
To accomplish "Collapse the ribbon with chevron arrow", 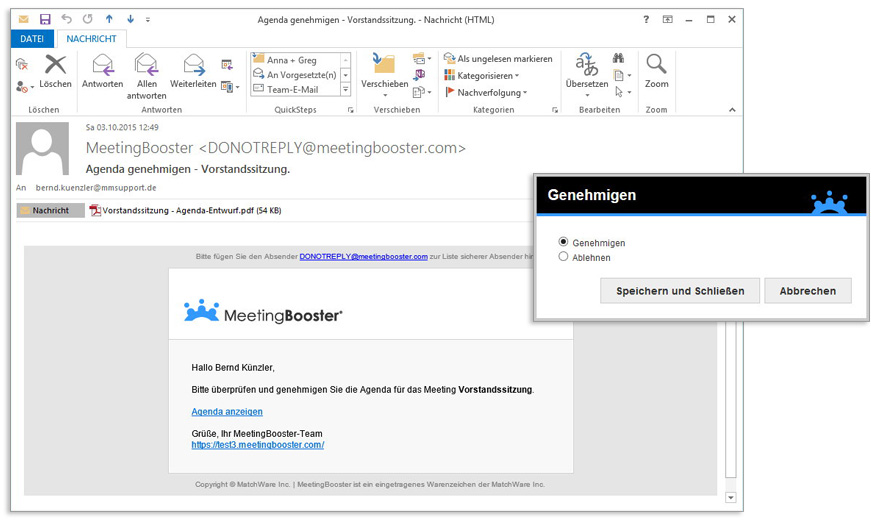I will coord(732,110).
